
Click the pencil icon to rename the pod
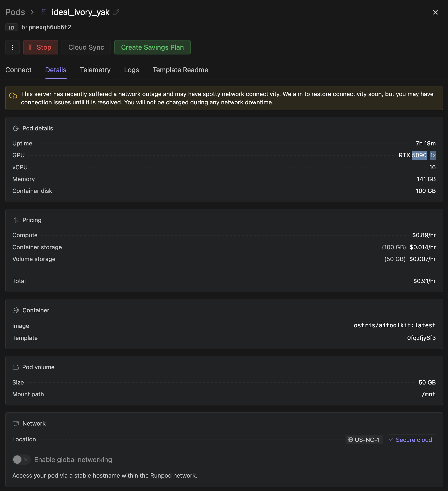point(116,12)
